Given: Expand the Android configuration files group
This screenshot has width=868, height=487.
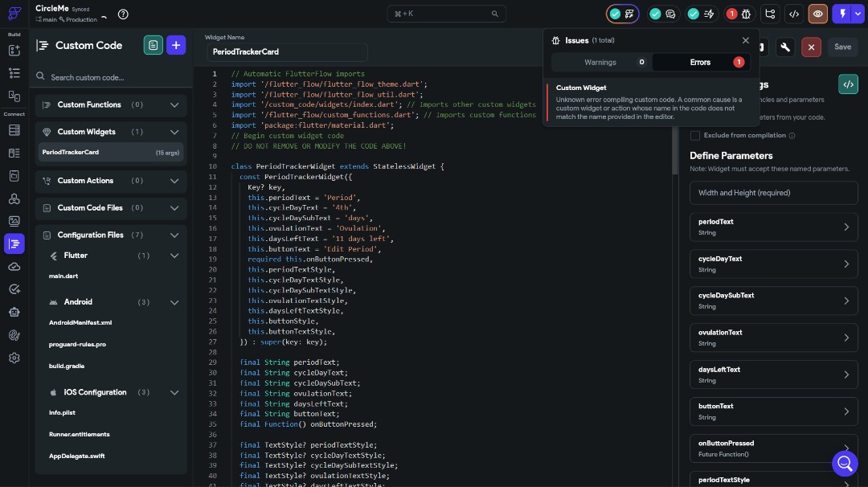Looking at the screenshot, I should pyautogui.click(x=174, y=301).
